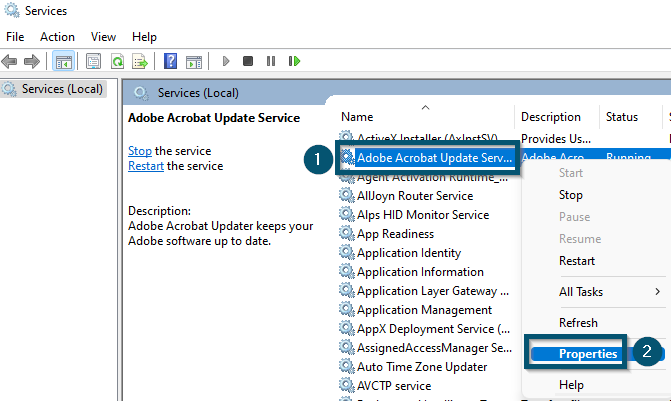Select the AppX Deployment Service row
This screenshot has width=671, height=401.
pyautogui.click(x=433, y=329)
